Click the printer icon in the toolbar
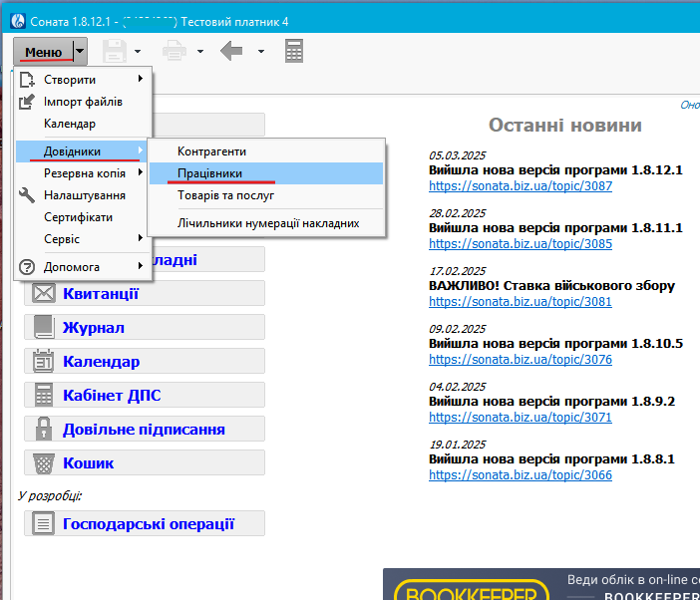Viewport: 700px width, 600px height. [175, 51]
